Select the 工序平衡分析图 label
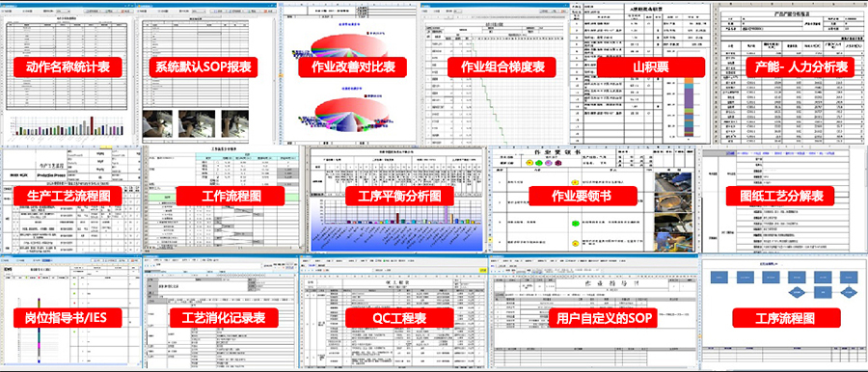868x372 pixels. (399, 196)
